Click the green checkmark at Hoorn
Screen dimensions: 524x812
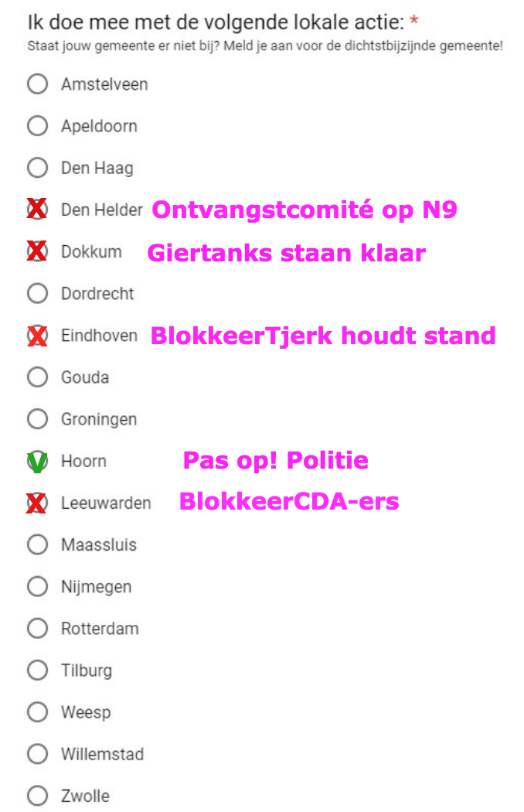tap(37, 460)
